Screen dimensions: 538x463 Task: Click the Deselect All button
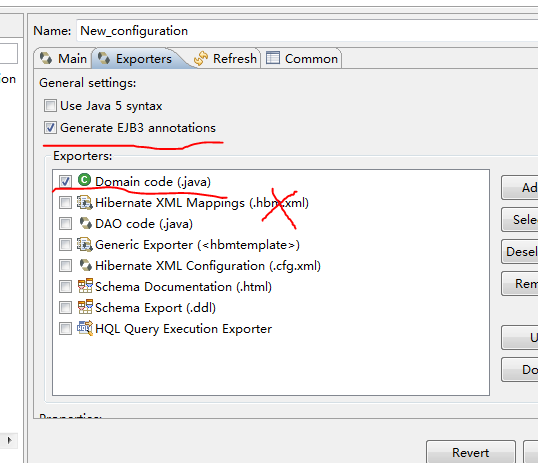coord(519,251)
